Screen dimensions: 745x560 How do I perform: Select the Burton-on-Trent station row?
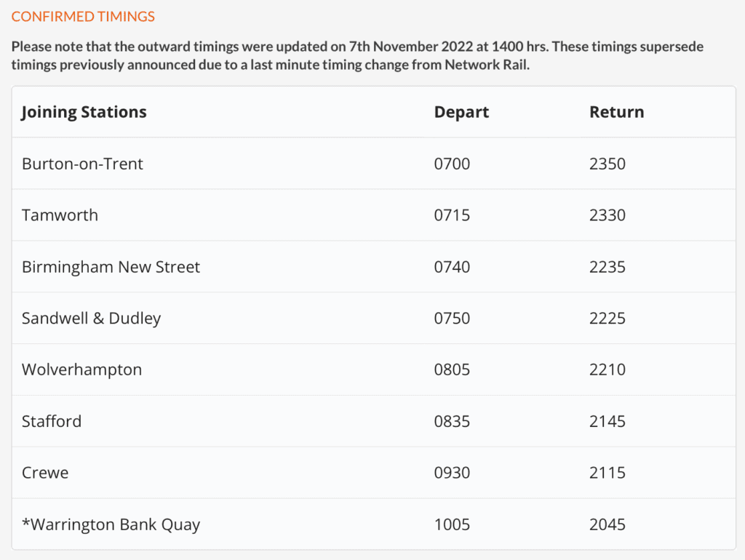pyautogui.click(x=82, y=164)
